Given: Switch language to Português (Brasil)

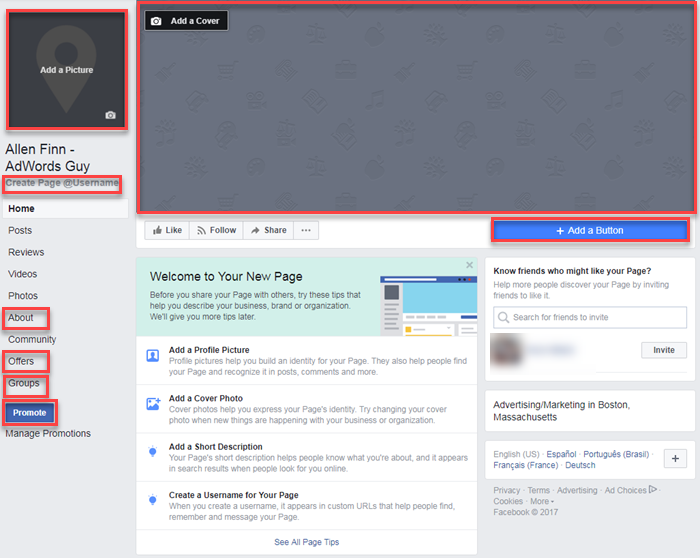Looking at the screenshot, I should (616, 454).
